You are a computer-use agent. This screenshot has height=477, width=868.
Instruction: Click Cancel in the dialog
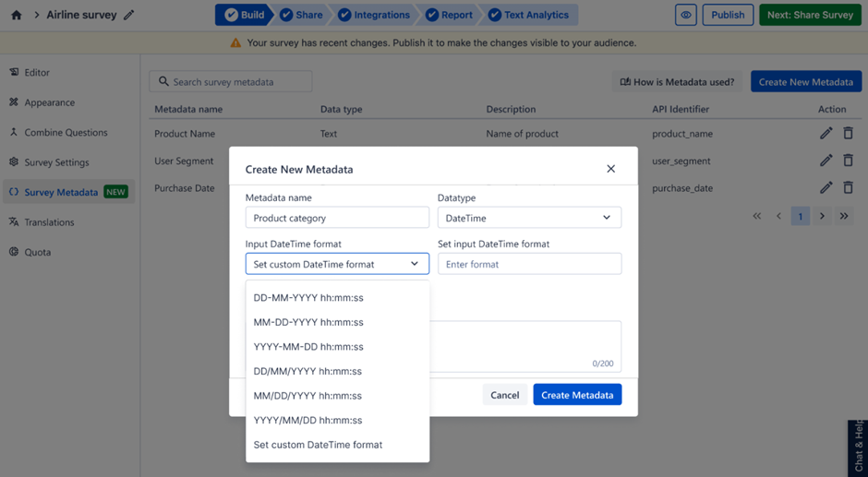click(x=504, y=395)
